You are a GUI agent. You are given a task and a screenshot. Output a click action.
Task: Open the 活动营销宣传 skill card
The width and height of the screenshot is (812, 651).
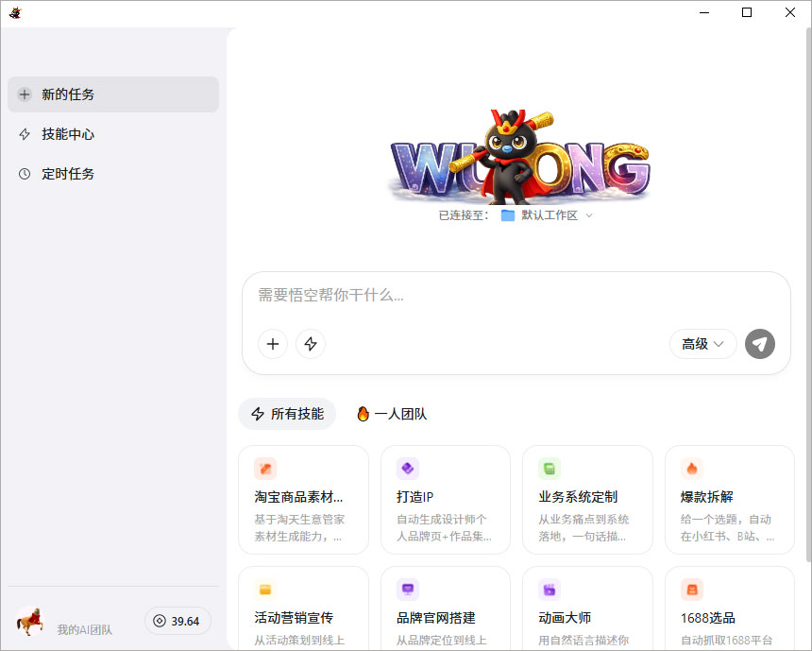[303, 608]
